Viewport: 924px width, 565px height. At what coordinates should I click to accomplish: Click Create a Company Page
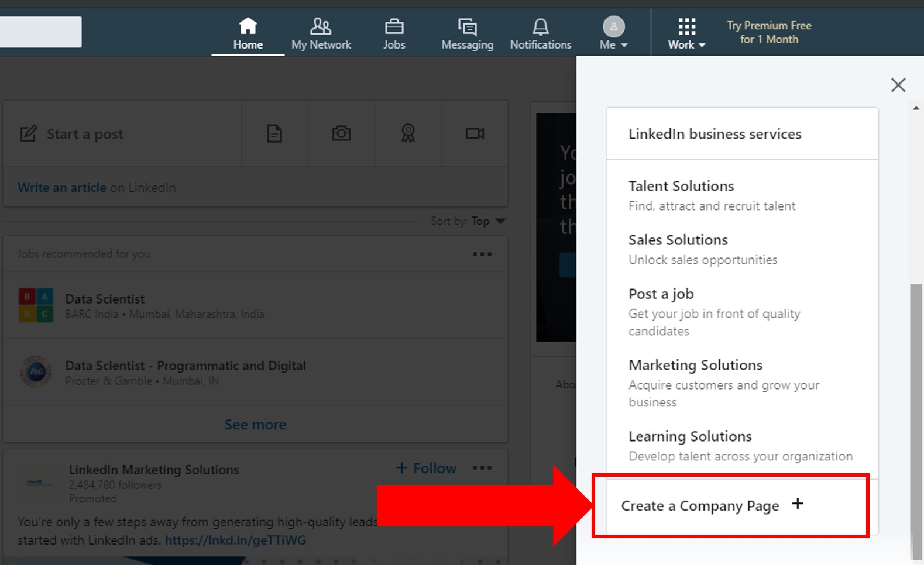pyautogui.click(x=700, y=505)
